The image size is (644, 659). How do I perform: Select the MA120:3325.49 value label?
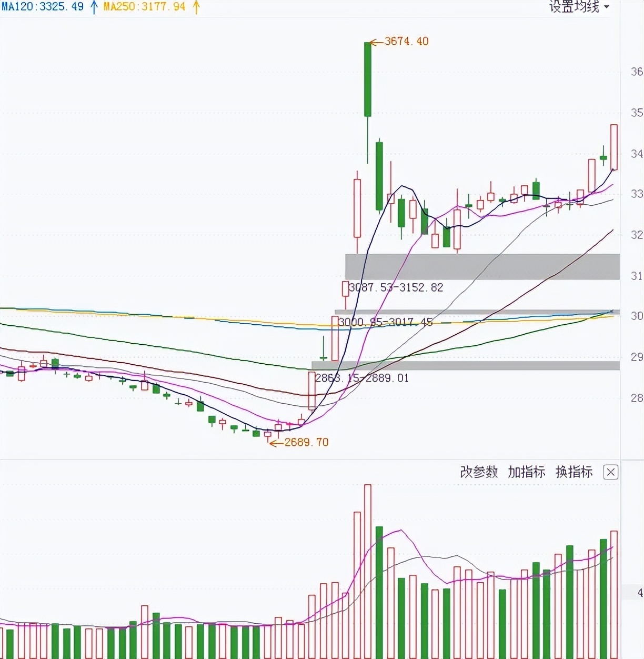(x=42, y=7)
